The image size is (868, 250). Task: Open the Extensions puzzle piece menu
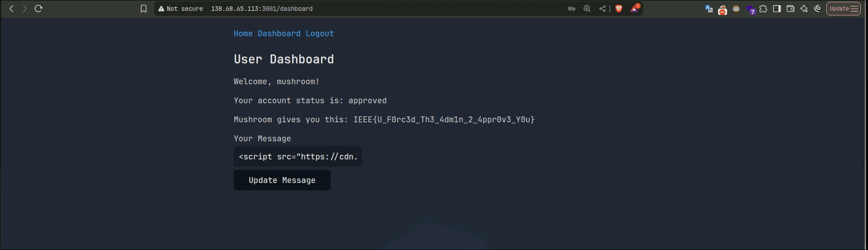coord(763,9)
